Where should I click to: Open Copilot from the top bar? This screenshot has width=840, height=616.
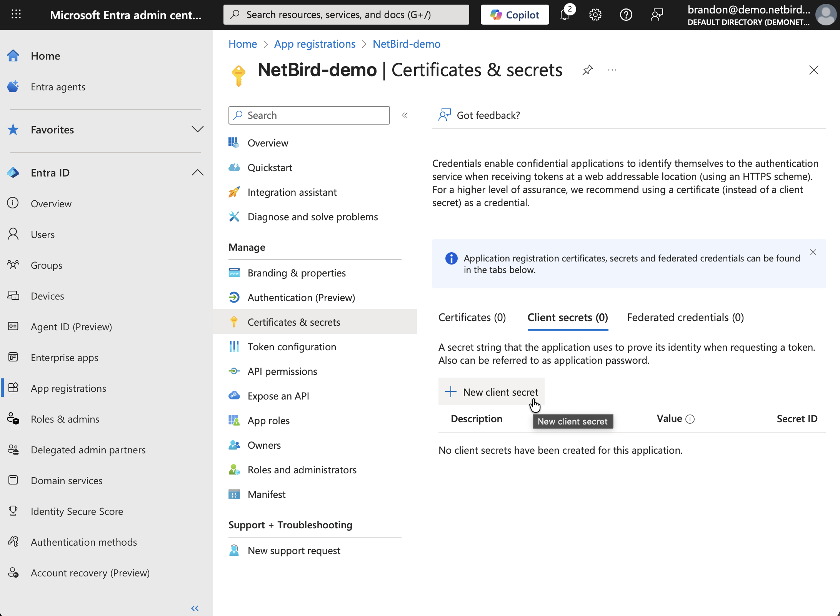click(515, 15)
